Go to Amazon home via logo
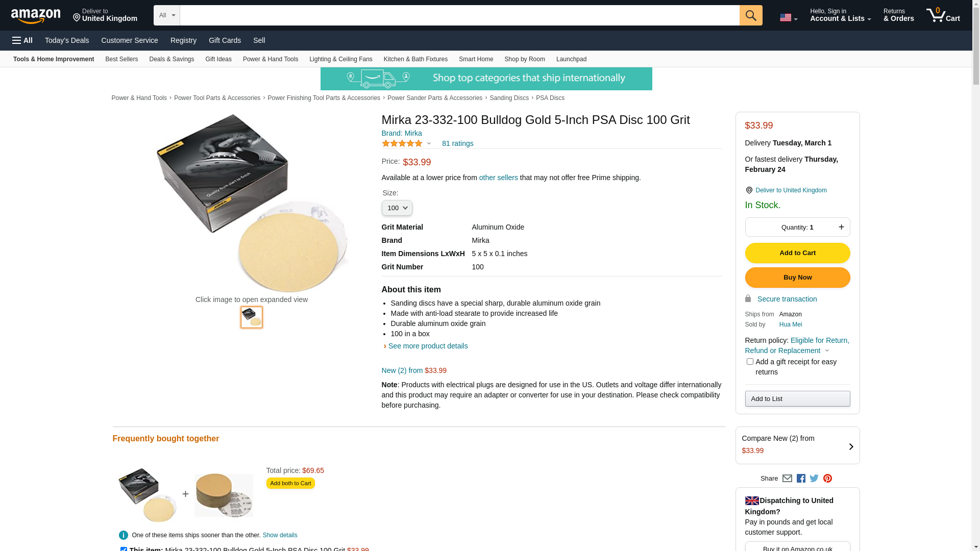This screenshot has width=980, height=551. pos(36,16)
